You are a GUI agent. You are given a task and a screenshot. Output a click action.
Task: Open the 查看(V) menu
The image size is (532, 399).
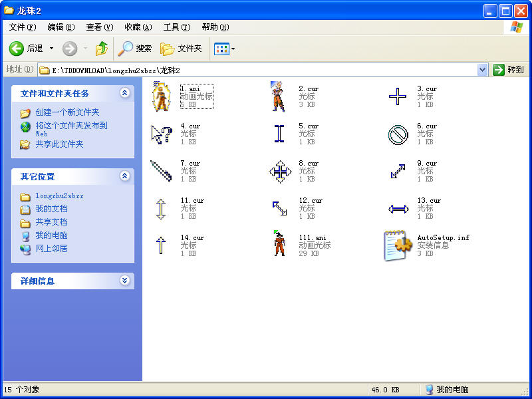[x=99, y=27]
